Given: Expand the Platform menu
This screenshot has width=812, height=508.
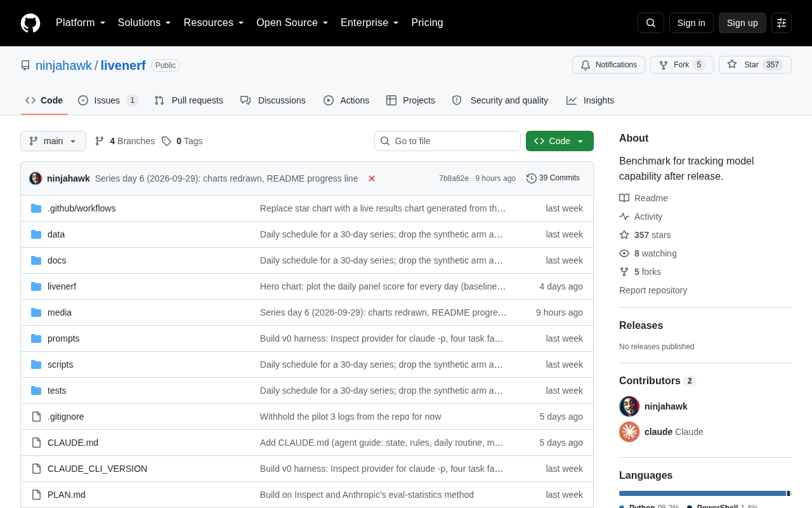Looking at the screenshot, I should pos(81,23).
